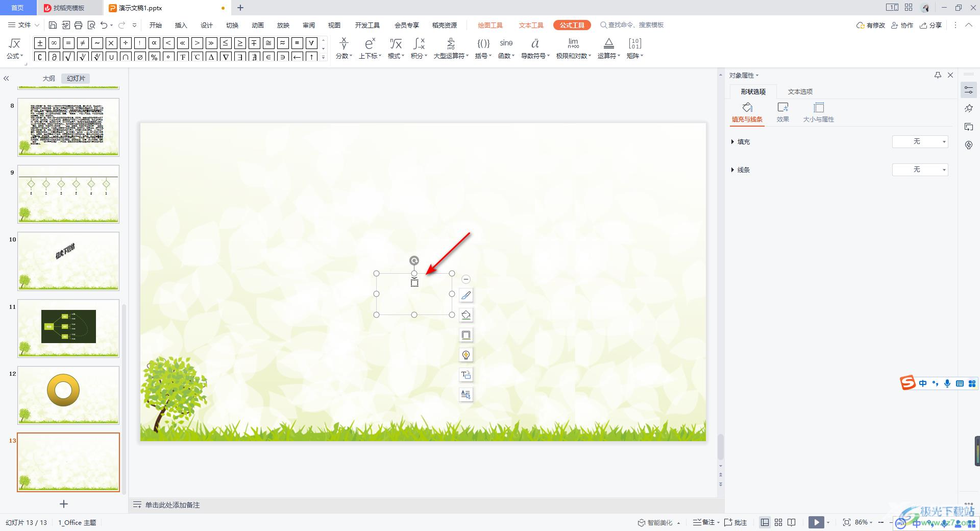
Task: Insert the not-equal symbol
Action: (83, 43)
